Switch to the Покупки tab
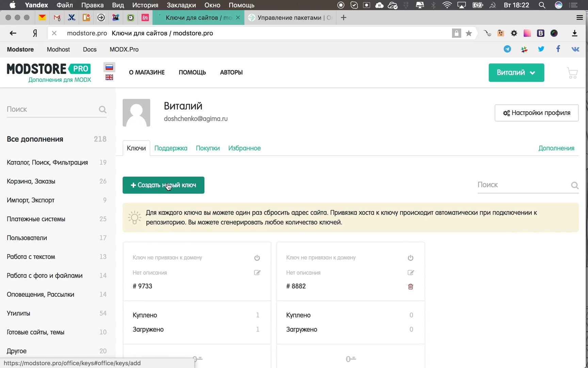 208,148
